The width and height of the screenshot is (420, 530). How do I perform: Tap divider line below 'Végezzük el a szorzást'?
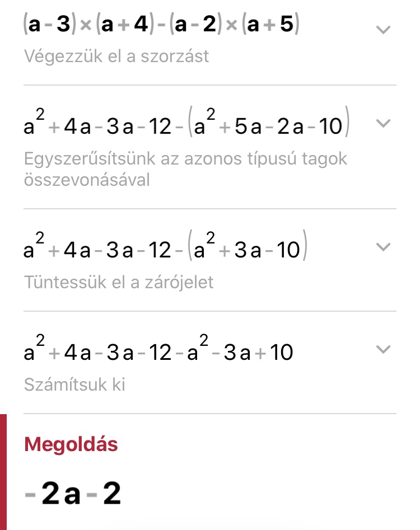[209, 85]
